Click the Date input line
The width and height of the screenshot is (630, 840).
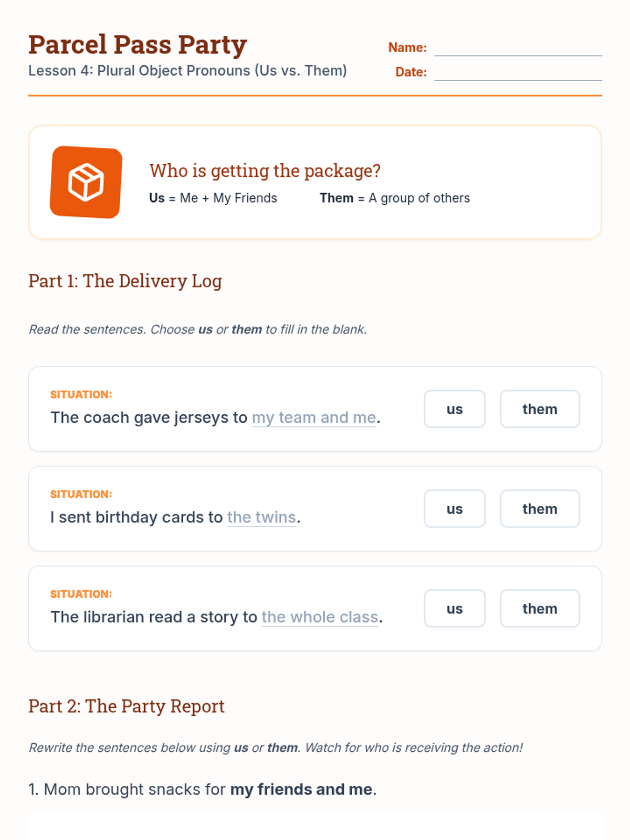pyautogui.click(x=518, y=72)
